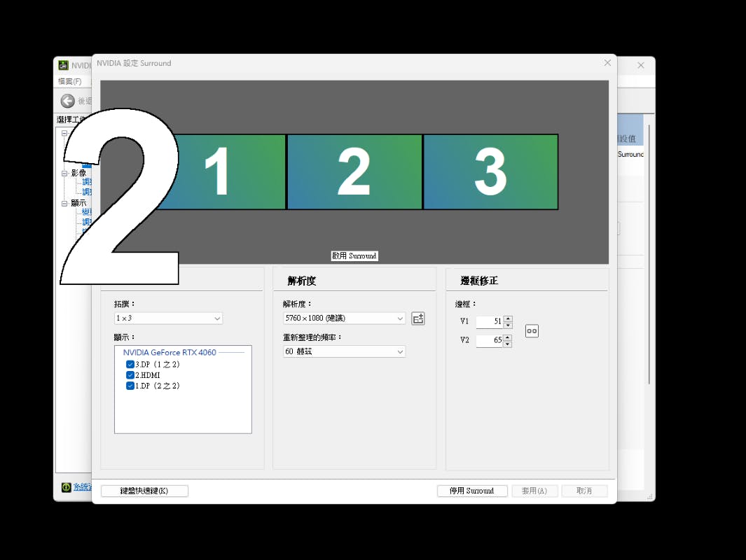Click the 套用(A) button
Screen dimensions: 746x560
[534, 491]
